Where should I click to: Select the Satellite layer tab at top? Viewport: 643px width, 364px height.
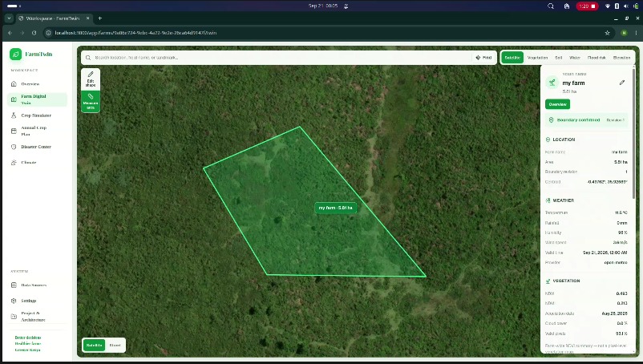(x=512, y=58)
